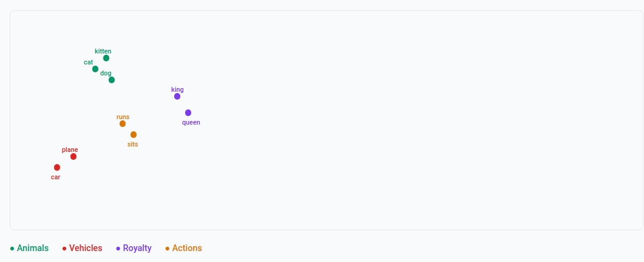Click the purple Royalty legend swatch
This screenshot has height=262, width=644.
coord(118,249)
